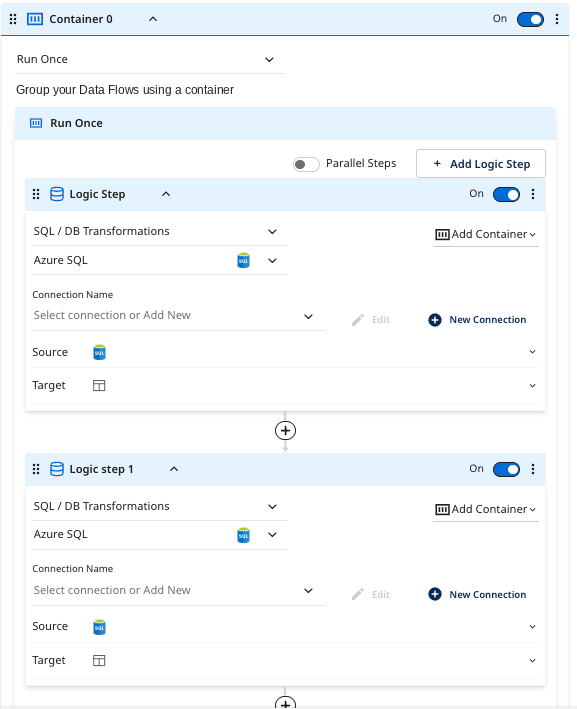Open SQL / DB Transformations dropdown in Logic Step
577x709 pixels.
click(x=160, y=232)
